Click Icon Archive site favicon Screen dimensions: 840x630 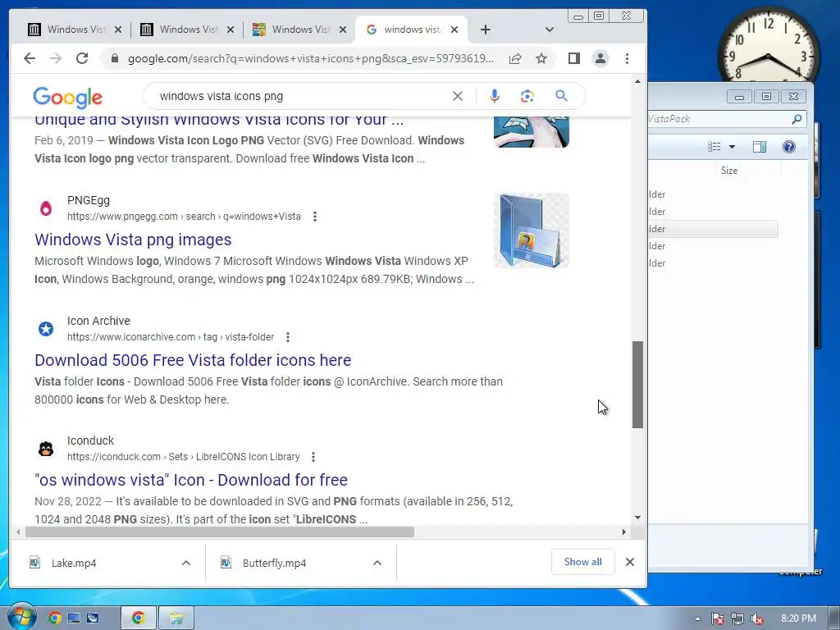pyautogui.click(x=46, y=328)
